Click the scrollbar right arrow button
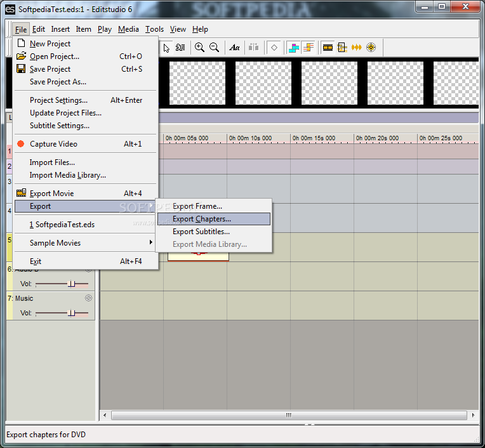 click(473, 415)
